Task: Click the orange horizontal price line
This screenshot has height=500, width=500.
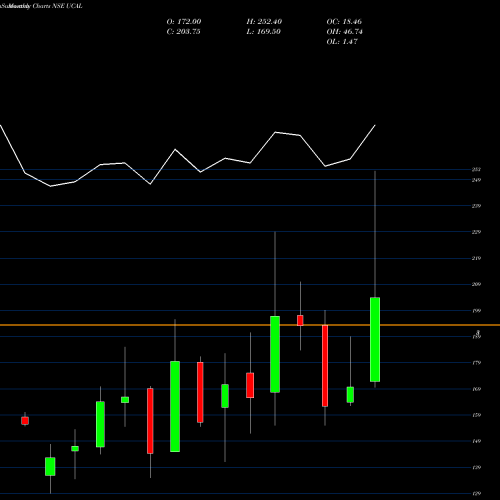Action: (250, 325)
